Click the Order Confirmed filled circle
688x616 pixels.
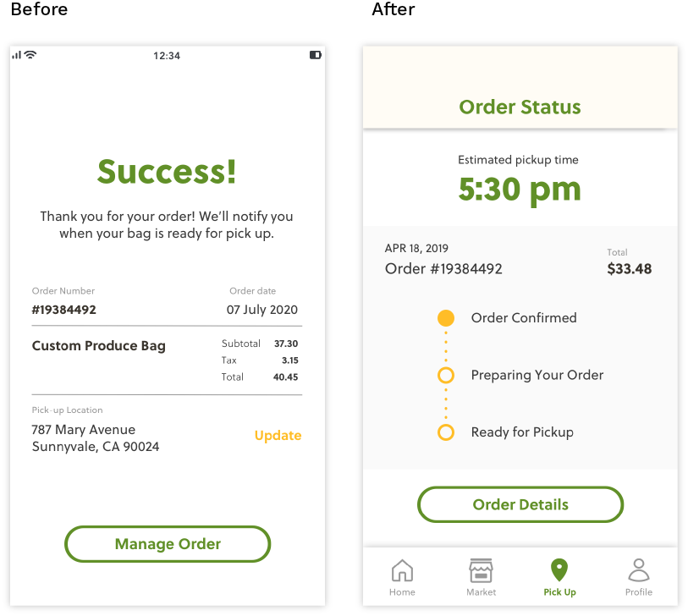pyautogui.click(x=446, y=318)
